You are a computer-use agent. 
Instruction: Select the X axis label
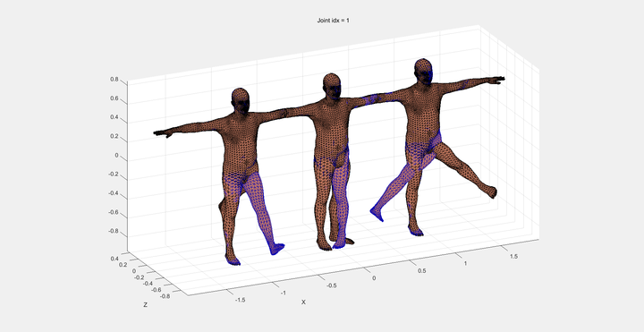pyautogui.click(x=303, y=302)
